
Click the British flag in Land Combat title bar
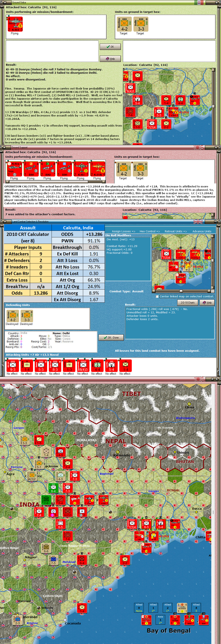tap(198, 222)
